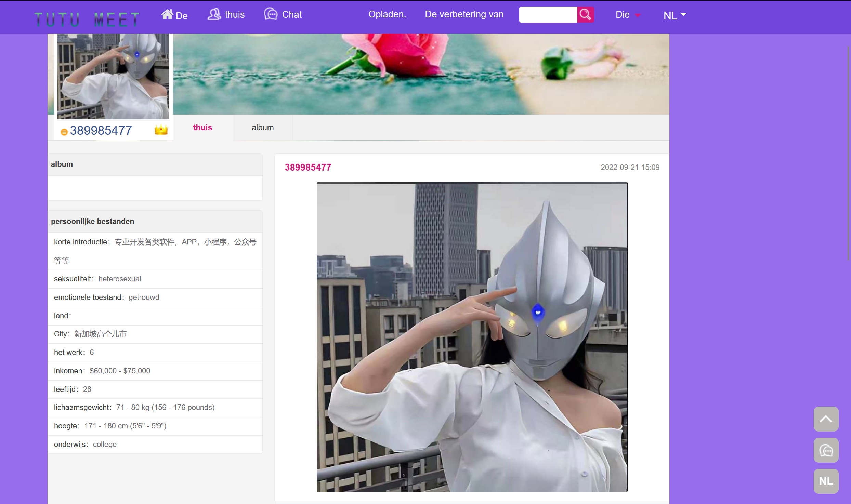
Task: Open the De verbetering van link
Action: (x=464, y=14)
